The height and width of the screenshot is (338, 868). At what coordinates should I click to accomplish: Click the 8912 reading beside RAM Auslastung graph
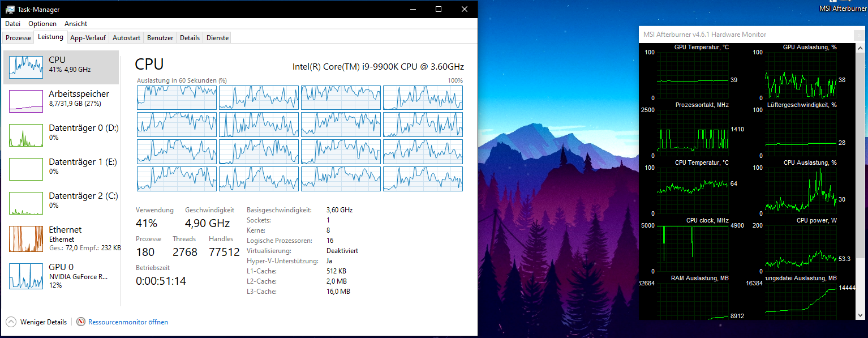click(737, 316)
